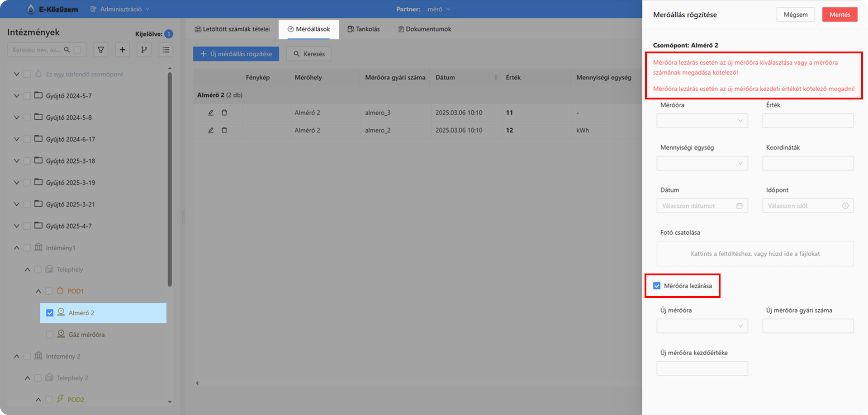Click the list view icon in sidebar toolbar
868x415 pixels.
pos(166,50)
